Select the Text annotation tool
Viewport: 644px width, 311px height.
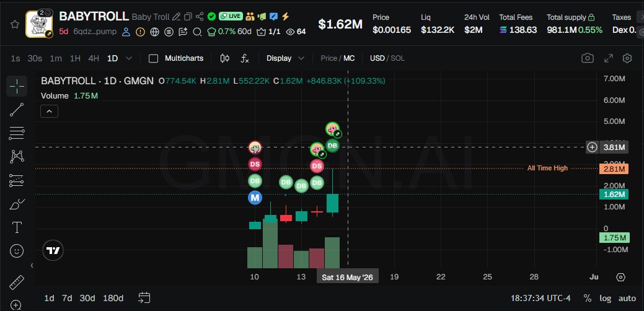pos(17,227)
